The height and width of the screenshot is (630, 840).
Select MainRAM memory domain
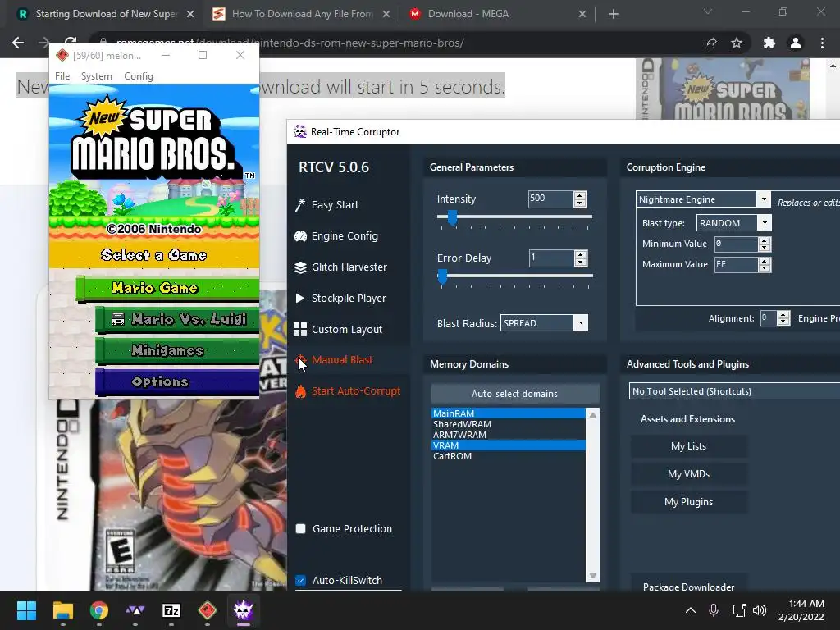pos(509,413)
